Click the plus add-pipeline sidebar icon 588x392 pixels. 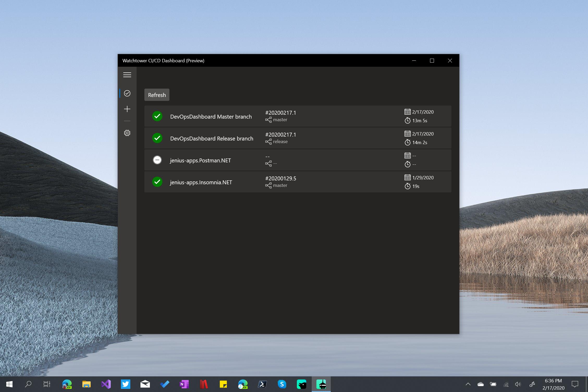(127, 109)
